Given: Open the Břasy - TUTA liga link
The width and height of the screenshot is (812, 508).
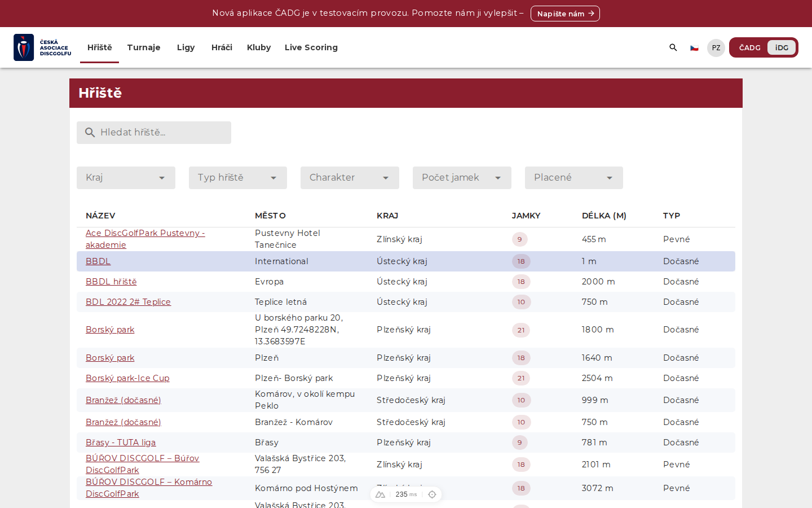Looking at the screenshot, I should [x=121, y=443].
